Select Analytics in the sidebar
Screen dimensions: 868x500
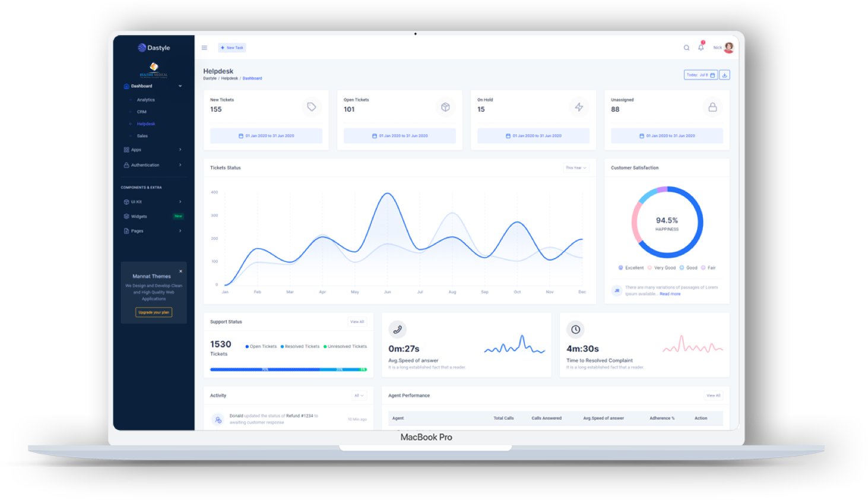[x=145, y=100]
